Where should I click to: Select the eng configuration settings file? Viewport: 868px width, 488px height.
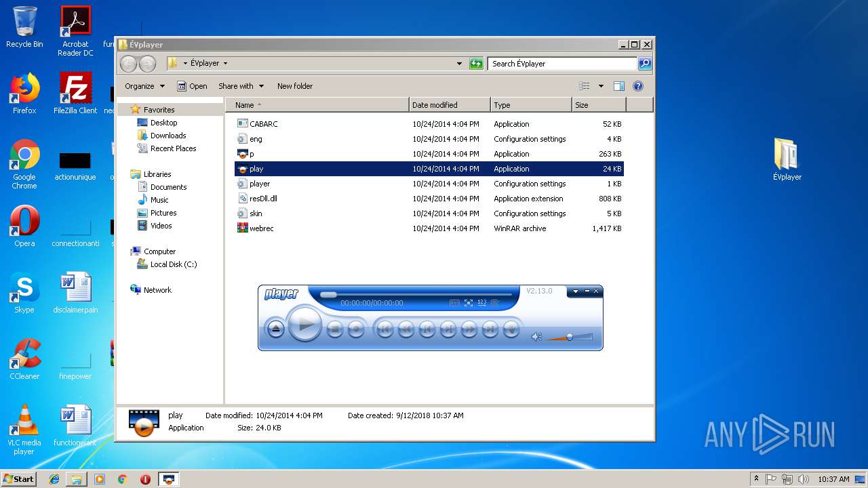coord(429,139)
